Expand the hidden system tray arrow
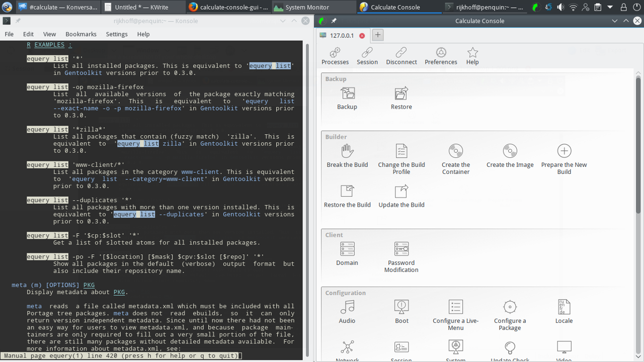 pos(610,7)
